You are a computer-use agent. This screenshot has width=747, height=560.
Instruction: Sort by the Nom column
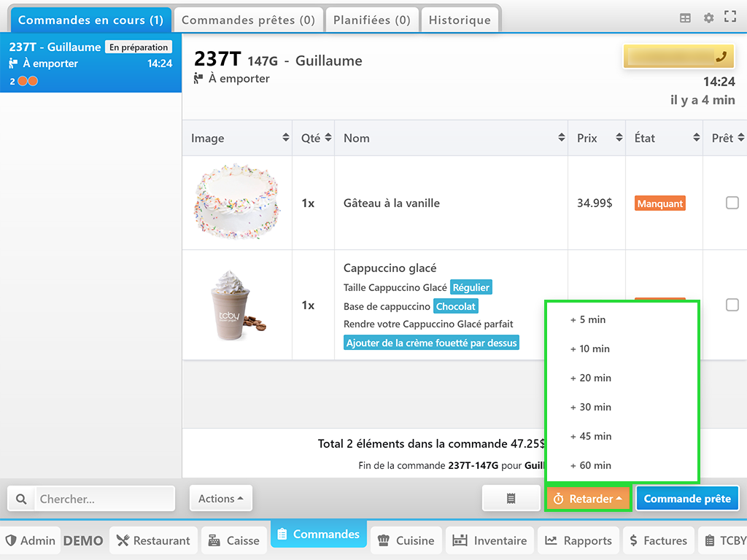tap(451, 138)
